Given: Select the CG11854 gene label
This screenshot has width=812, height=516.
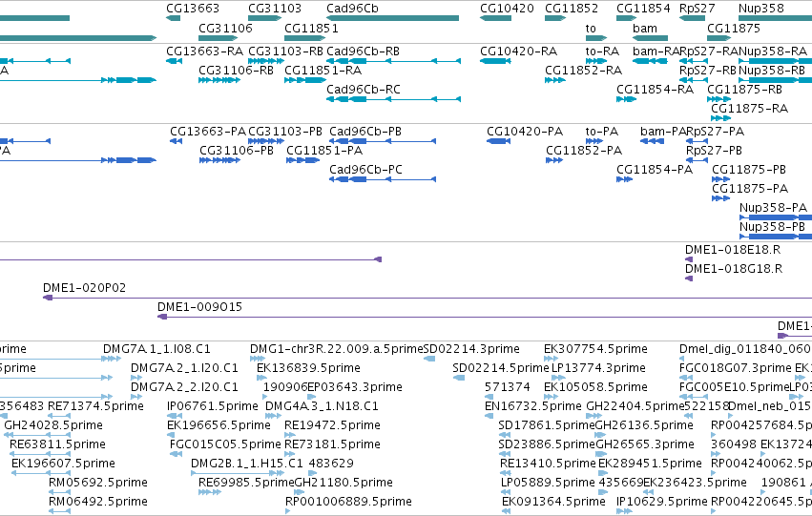Looking at the screenshot, I should 643,9.
